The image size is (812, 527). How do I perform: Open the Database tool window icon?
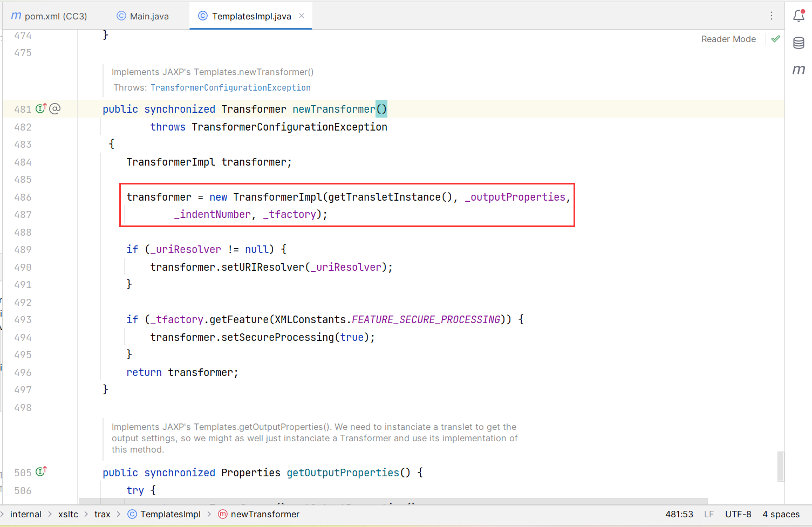[x=799, y=43]
